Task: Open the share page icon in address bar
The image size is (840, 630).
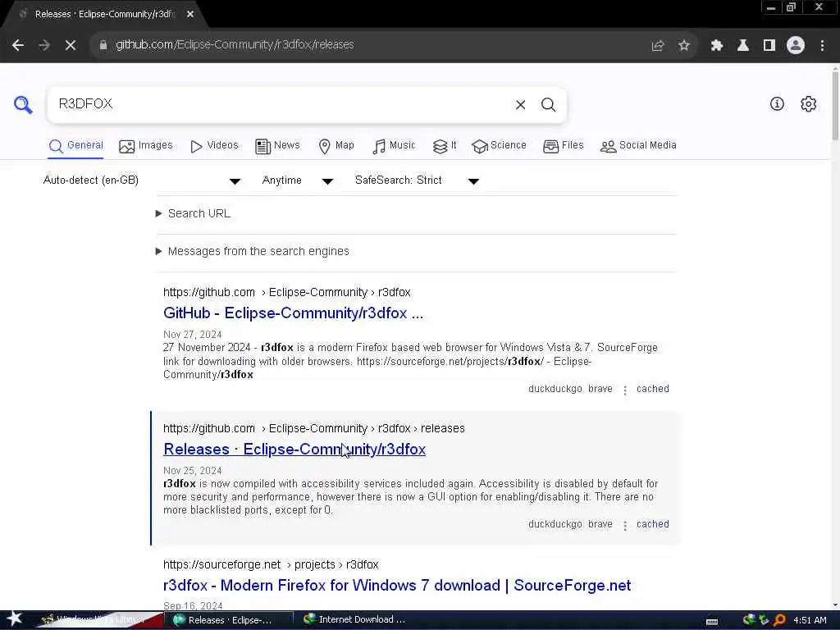Action: point(657,46)
